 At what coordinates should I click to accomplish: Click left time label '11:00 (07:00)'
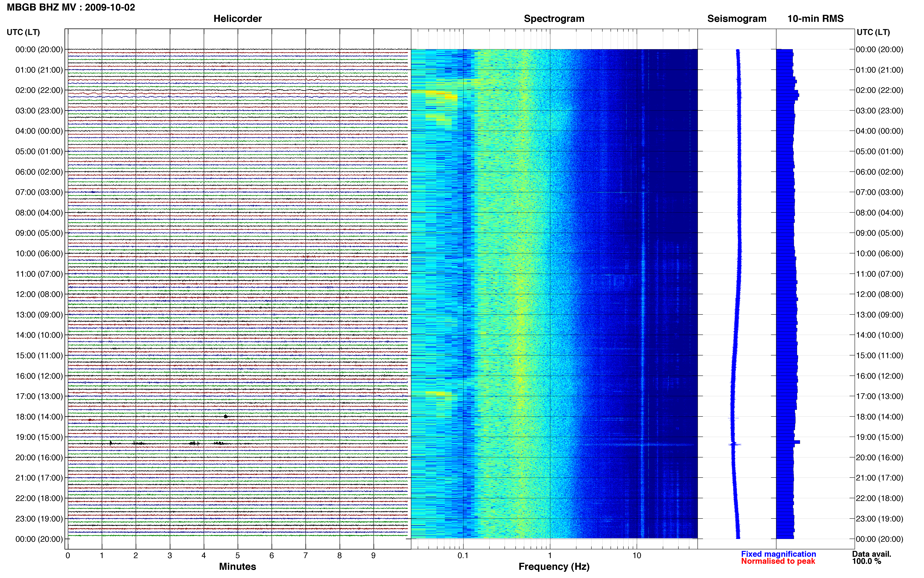click(x=39, y=274)
